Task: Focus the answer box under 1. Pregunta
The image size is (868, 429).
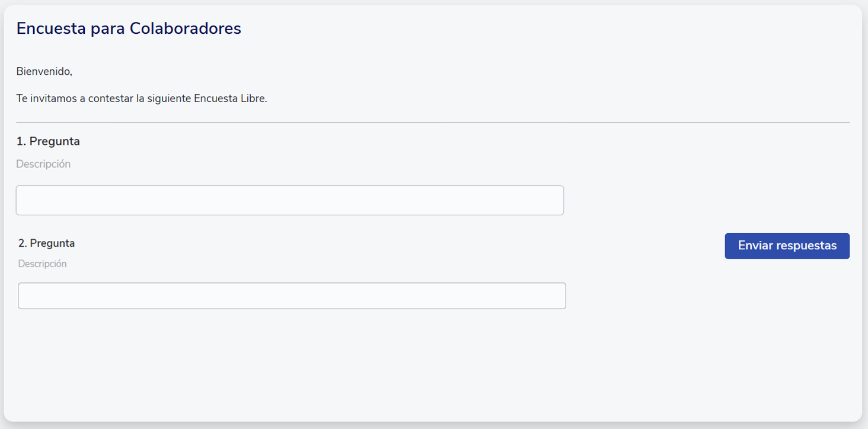Action: [x=289, y=200]
